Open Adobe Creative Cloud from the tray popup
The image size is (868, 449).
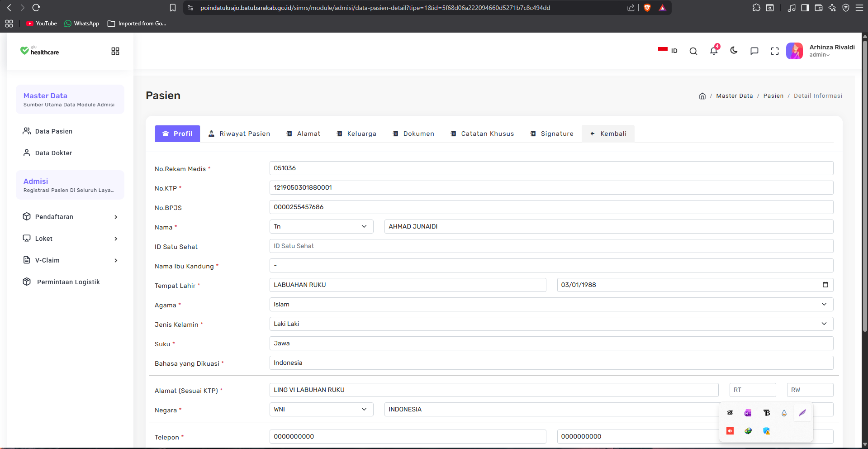[x=730, y=413]
